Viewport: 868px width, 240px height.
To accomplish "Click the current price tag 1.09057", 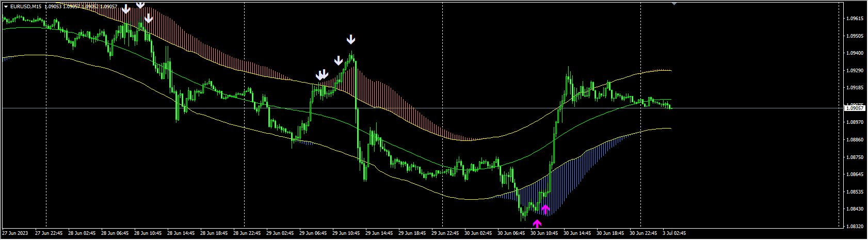I will pos(855,108).
